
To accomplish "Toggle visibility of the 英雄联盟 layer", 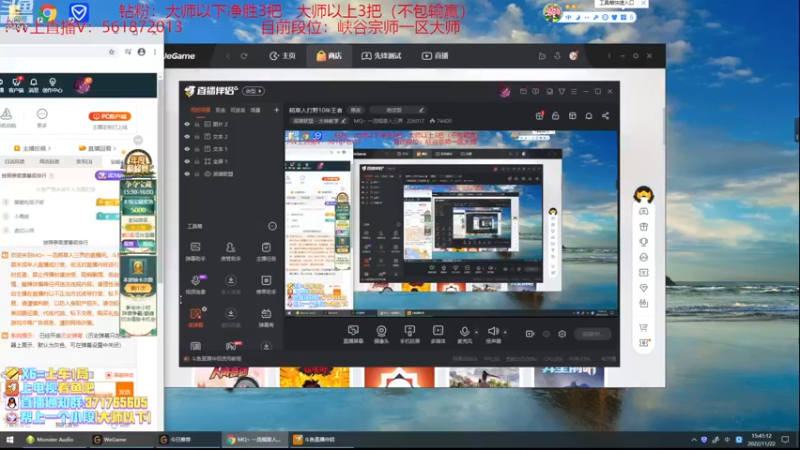I will [x=187, y=174].
